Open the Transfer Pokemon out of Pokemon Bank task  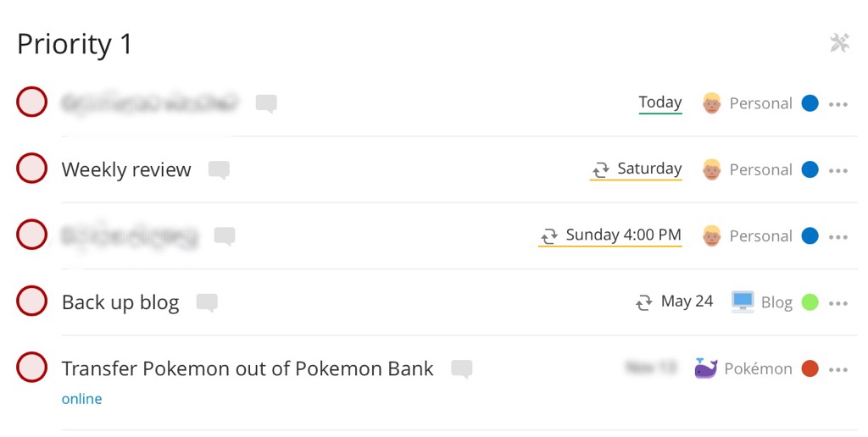pos(248,368)
